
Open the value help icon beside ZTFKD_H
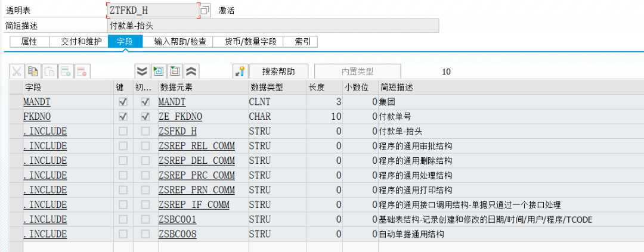(205, 11)
